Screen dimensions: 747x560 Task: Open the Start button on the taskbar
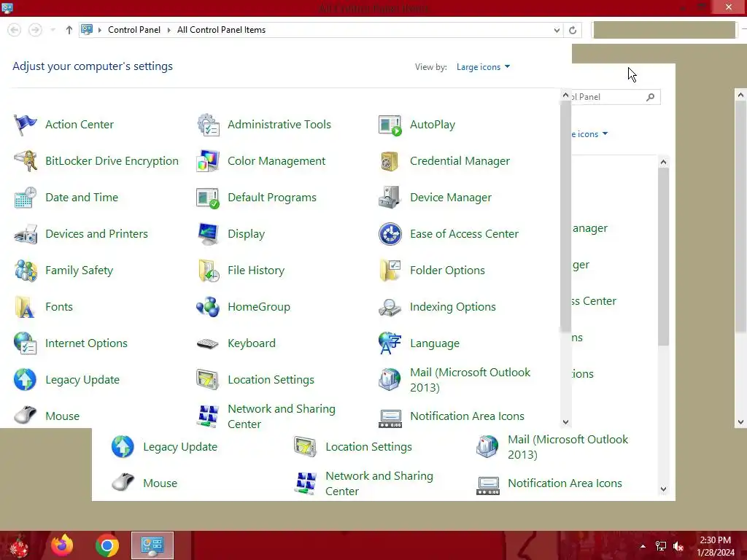[x=18, y=545]
